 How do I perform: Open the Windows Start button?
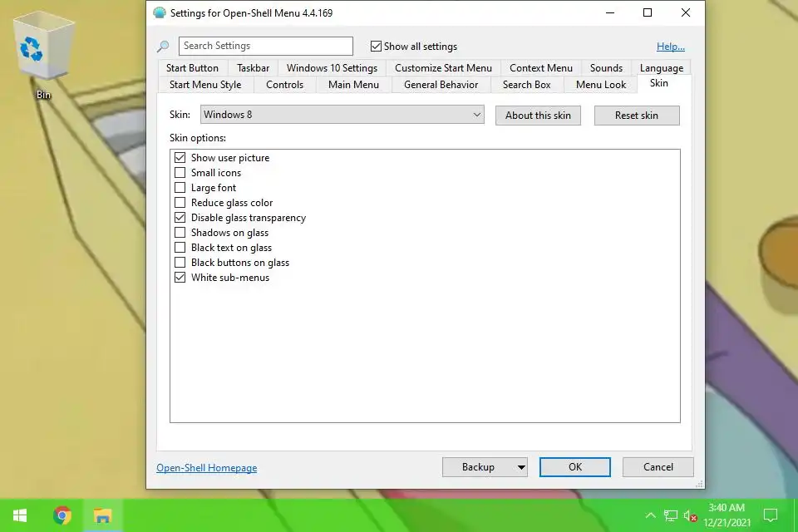pyautogui.click(x=20, y=515)
